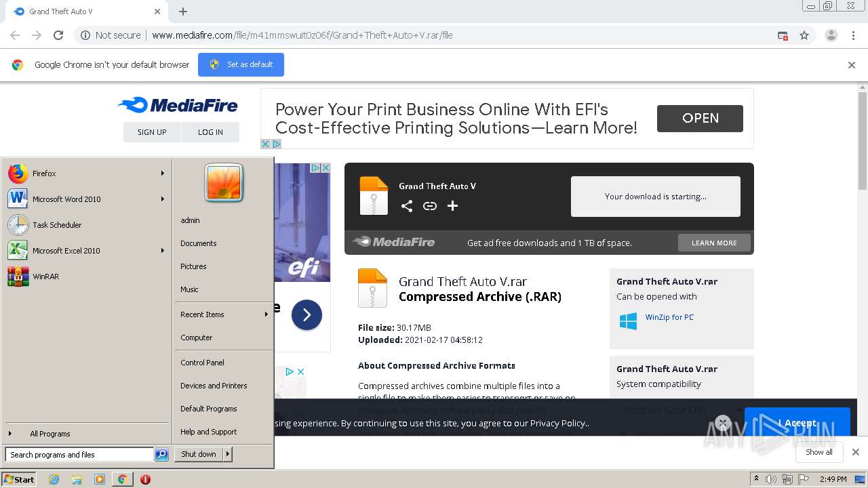
Task: Click the WinZip for PC Windows icon
Action: tap(629, 321)
